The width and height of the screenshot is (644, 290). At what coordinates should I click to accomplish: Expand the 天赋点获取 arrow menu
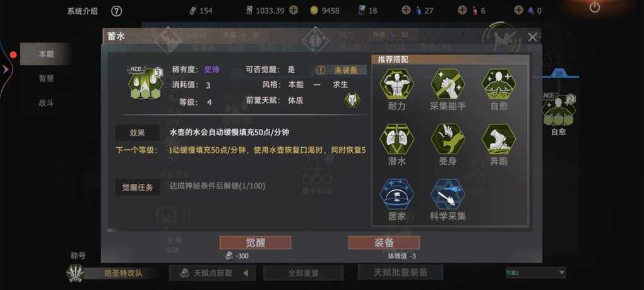click(246, 273)
